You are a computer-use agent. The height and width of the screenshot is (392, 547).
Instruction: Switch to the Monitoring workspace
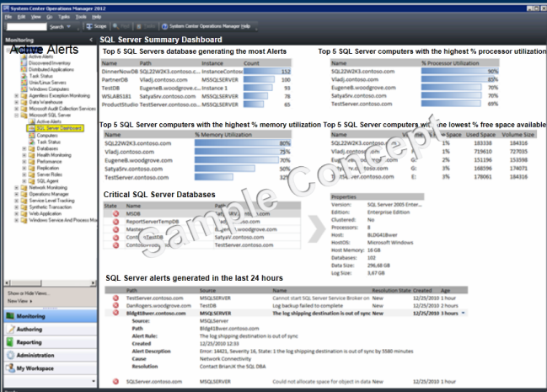click(51, 316)
